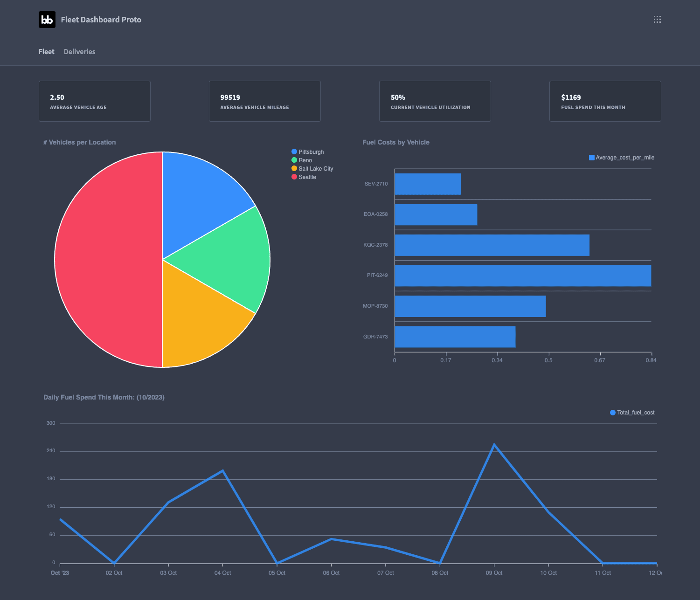Open the Fuel Spend This Month card

[605, 101]
